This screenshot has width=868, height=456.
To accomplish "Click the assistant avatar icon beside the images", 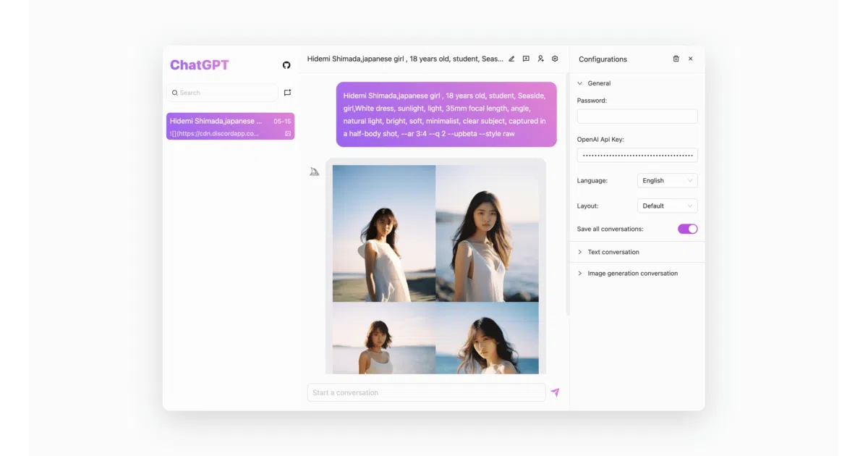I will 314,172.
